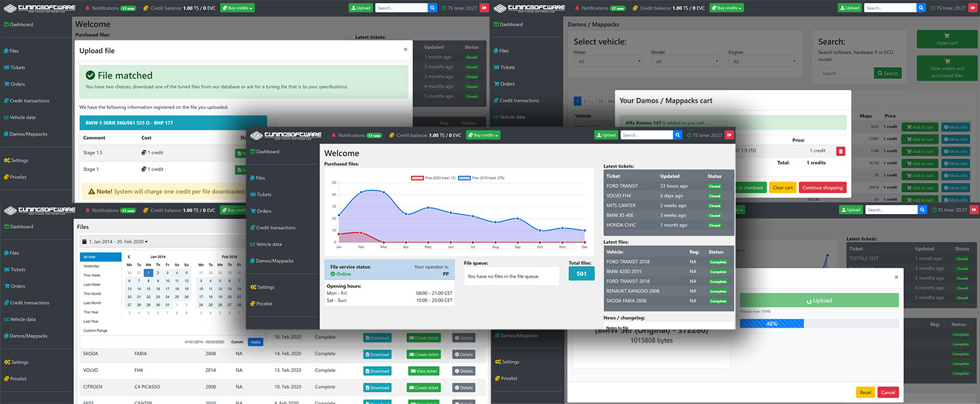Open Credit transactions in center Welcome window sidebar
The width and height of the screenshot is (980, 404).
(x=272, y=228)
